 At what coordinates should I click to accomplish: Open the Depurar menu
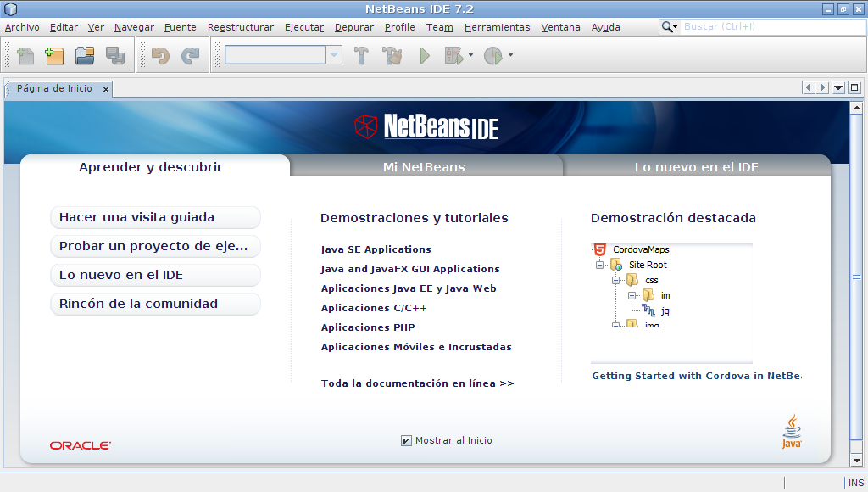[x=354, y=27]
